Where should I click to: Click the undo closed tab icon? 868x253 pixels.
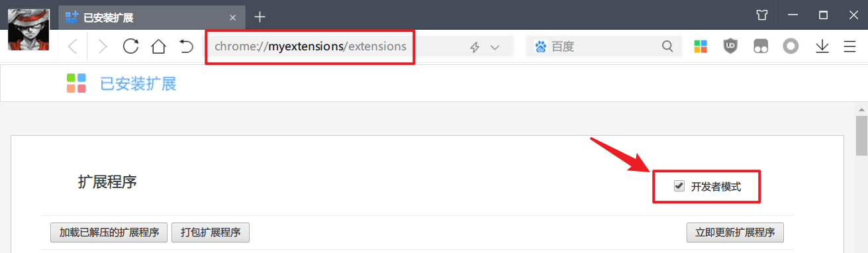tap(186, 46)
